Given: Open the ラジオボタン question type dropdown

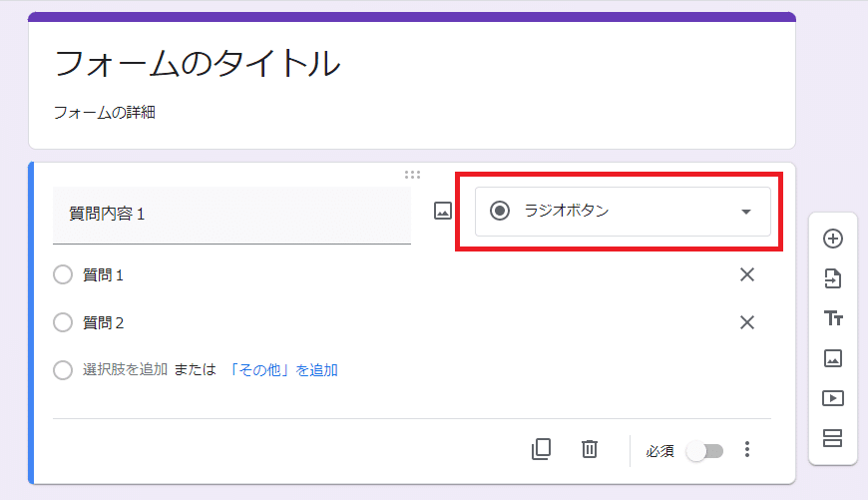Looking at the screenshot, I should (x=623, y=212).
